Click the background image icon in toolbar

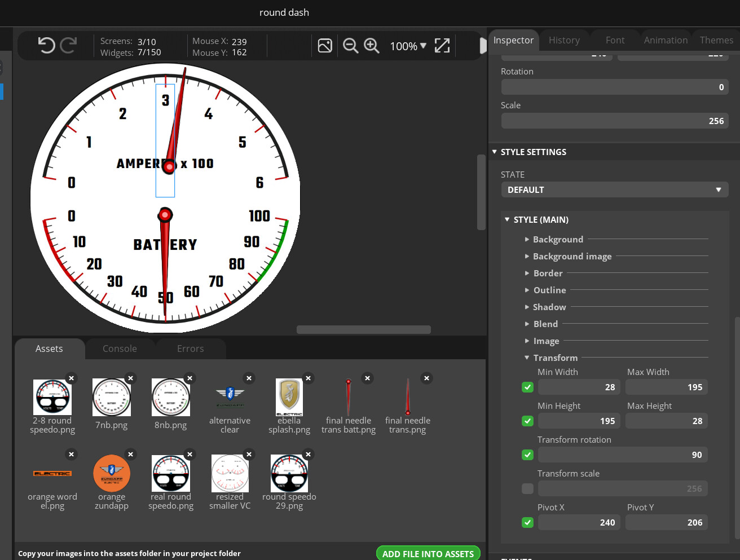coord(325,46)
